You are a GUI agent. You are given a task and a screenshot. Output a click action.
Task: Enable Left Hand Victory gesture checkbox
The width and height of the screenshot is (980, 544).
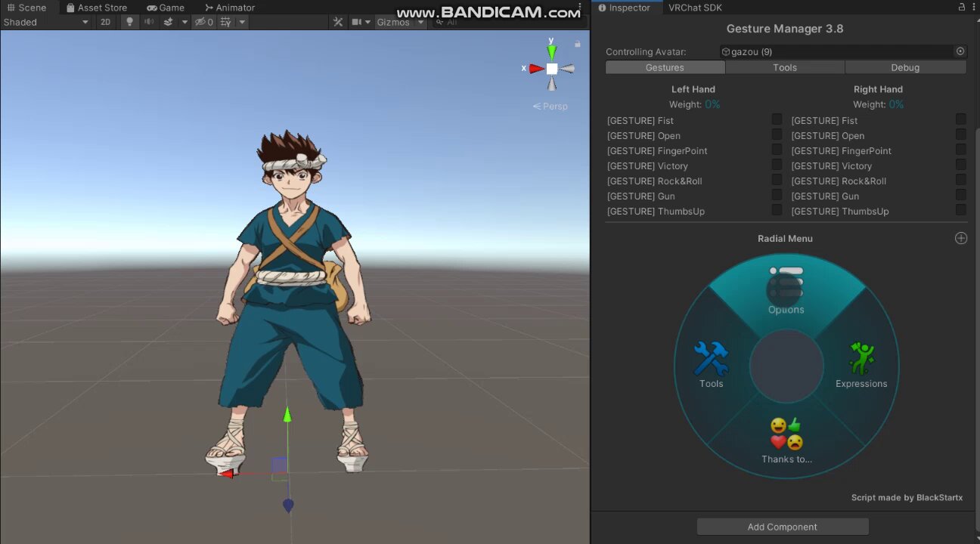(x=777, y=165)
